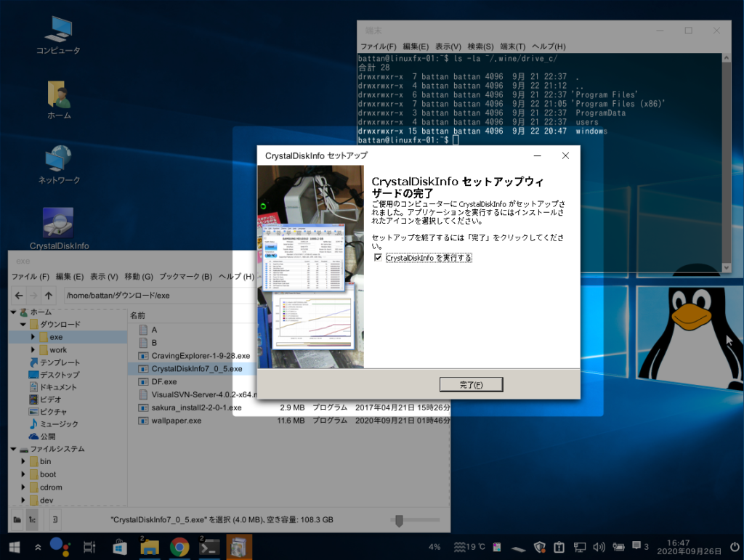Open the ネットワーク desktop icon

(59, 165)
